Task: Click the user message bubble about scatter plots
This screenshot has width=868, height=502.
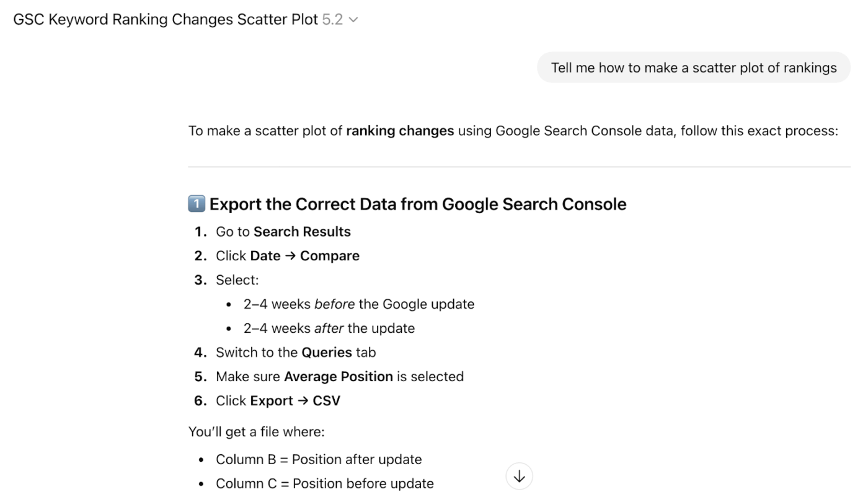Action: 694,67
